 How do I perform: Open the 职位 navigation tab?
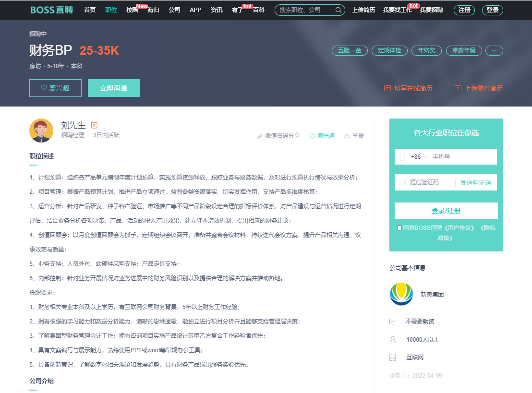pos(111,10)
